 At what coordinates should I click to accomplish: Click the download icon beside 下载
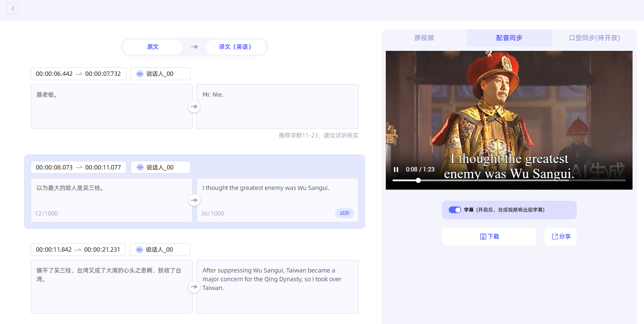[x=483, y=236]
